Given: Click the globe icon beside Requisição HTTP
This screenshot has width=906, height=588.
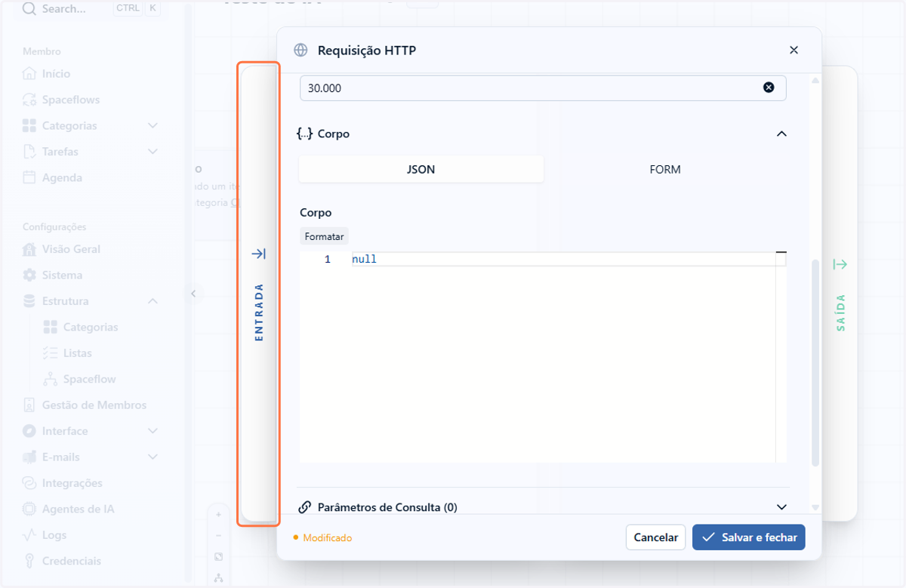Looking at the screenshot, I should (300, 51).
